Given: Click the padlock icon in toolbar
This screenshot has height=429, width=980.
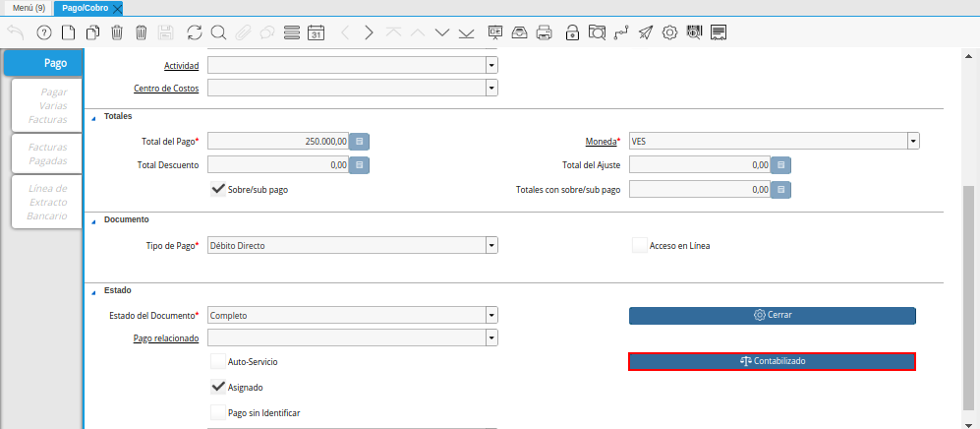Looking at the screenshot, I should point(572,32).
